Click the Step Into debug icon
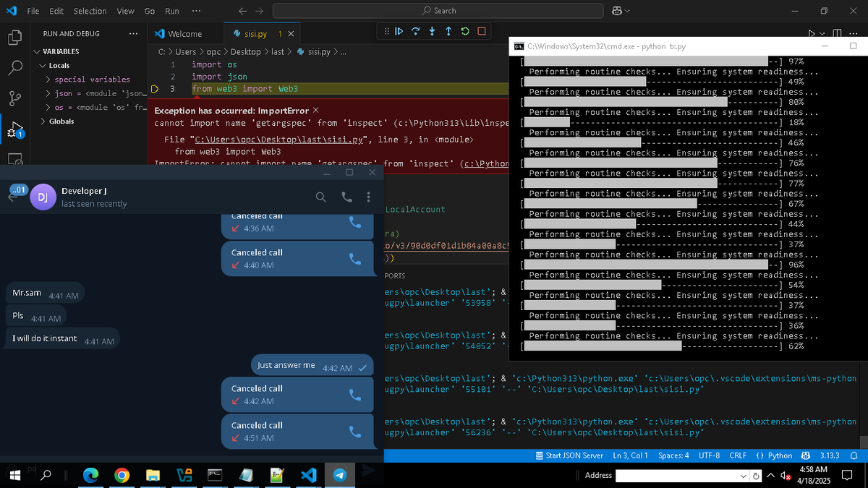This screenshot has width=868, height=488. coord(432,31)
